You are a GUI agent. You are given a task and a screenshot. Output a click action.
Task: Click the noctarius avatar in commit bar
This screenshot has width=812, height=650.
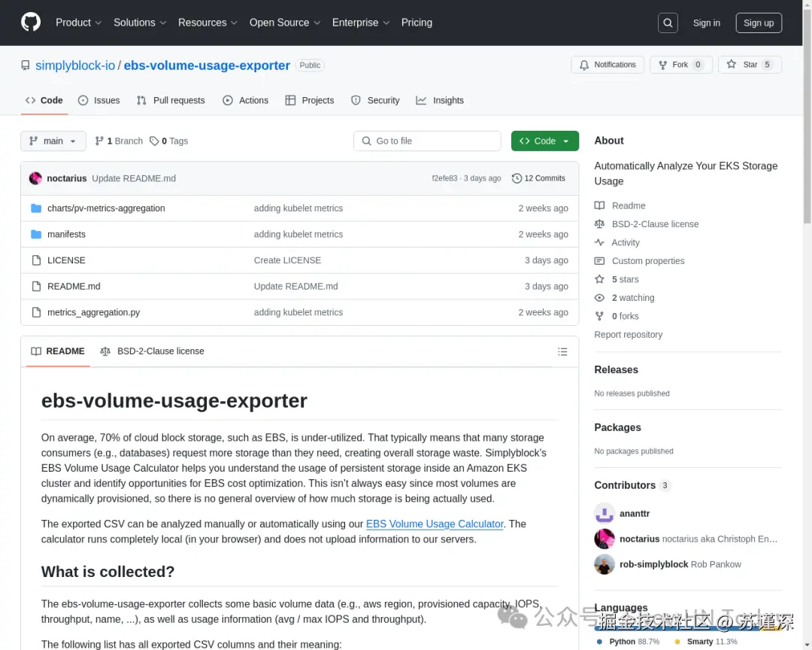[35, 178]
